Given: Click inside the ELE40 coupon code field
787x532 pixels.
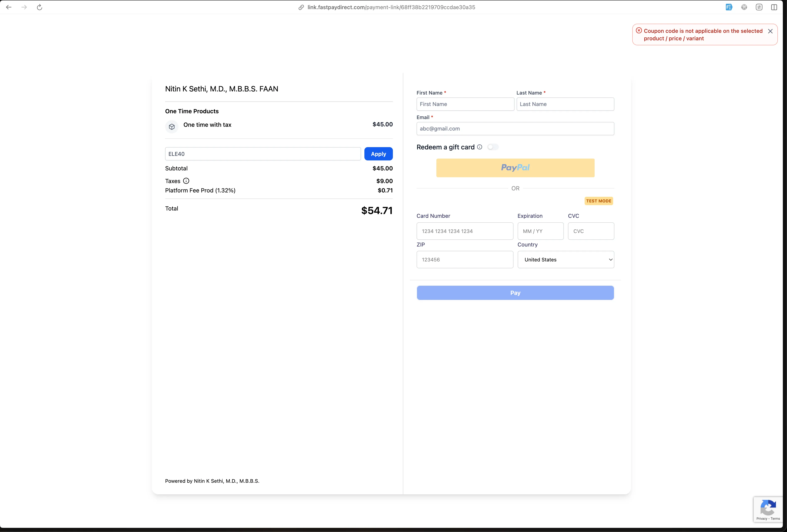Looking at the screenshot, I should (x=262, y=154).
